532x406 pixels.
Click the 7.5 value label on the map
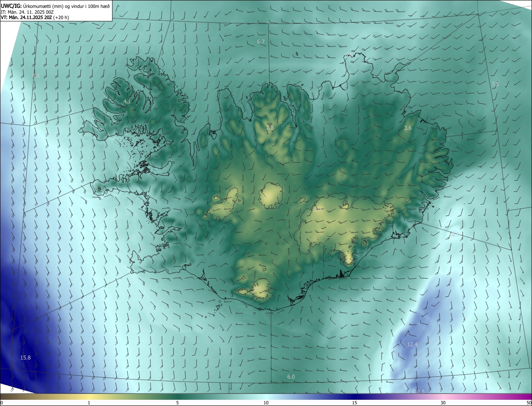point(495,84)
